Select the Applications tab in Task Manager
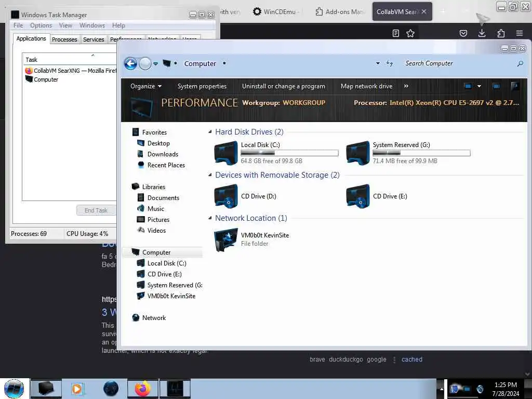Screen dimensions: 532x399 click(x=31, y=38)
